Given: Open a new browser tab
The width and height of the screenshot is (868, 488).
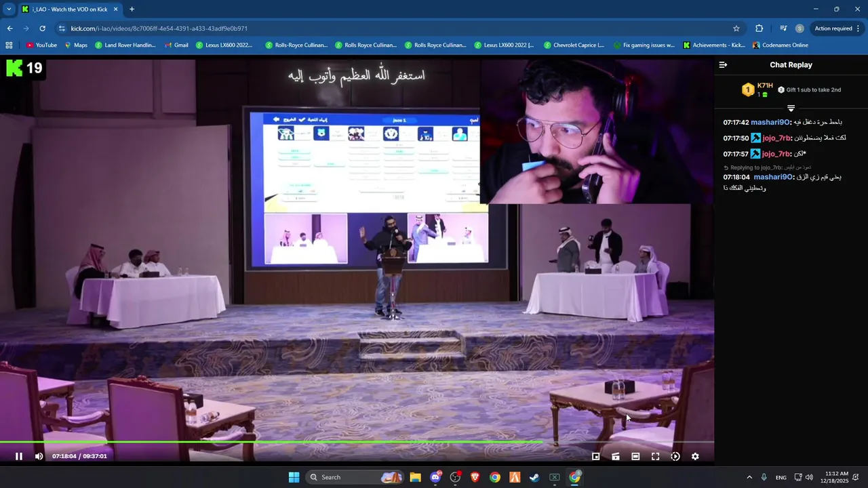Looking at the screenshot, I should click(132, 9).
